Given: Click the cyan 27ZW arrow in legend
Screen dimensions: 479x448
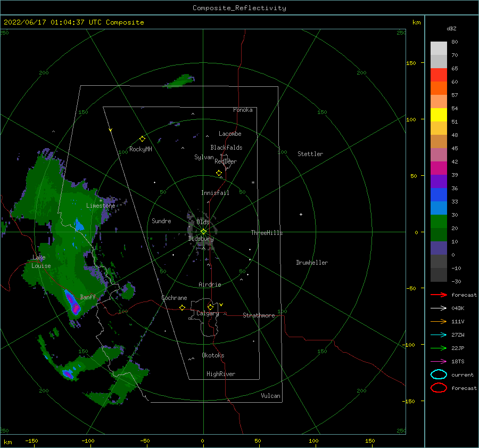Looking at the screenshot, I should pyautogui.click(x=439, y=335).
